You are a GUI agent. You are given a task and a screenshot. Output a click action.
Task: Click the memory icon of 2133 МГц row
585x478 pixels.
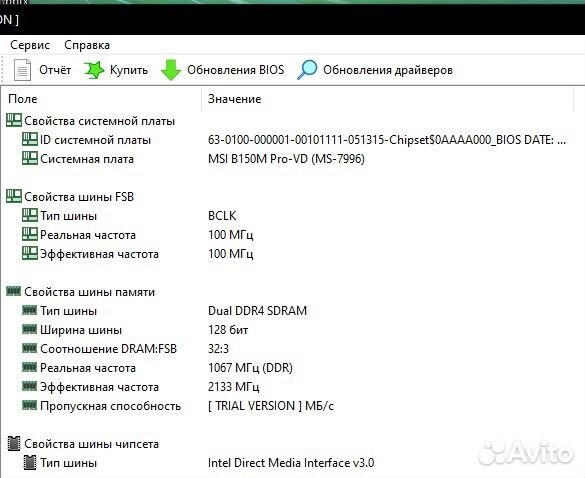click(x=30, y=386)
